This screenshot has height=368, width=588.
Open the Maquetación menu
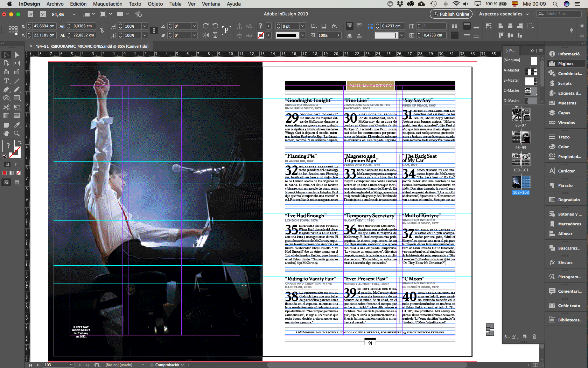(x=107, y=4)
